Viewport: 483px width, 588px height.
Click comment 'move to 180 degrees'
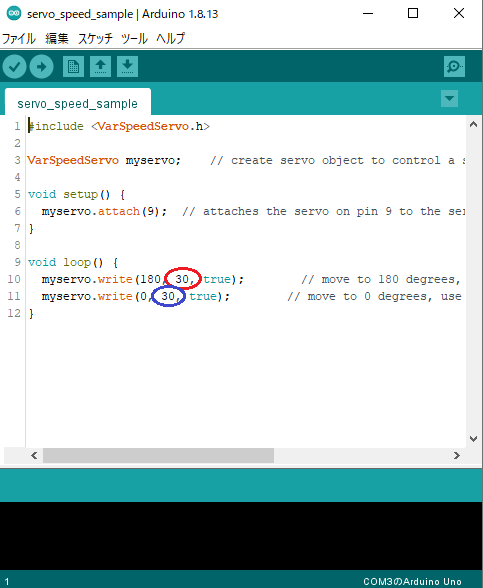click(390, 279)
